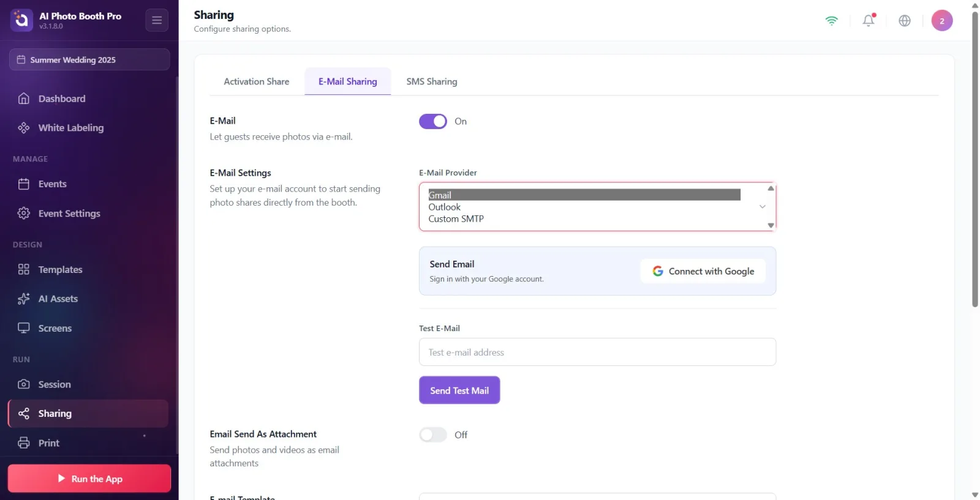Viewport: 980px width, 500px height.
Task: Click the Screens monitor icon
Action: coord(24,328)
